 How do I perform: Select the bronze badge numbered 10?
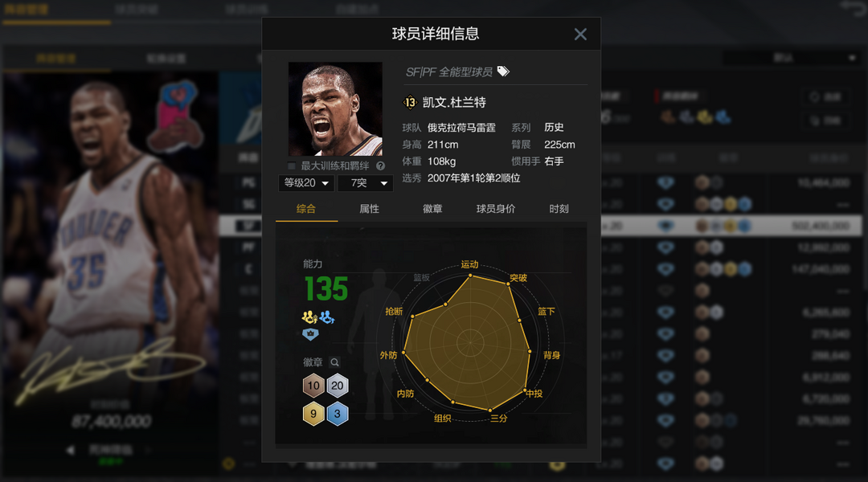coord(313,386)
